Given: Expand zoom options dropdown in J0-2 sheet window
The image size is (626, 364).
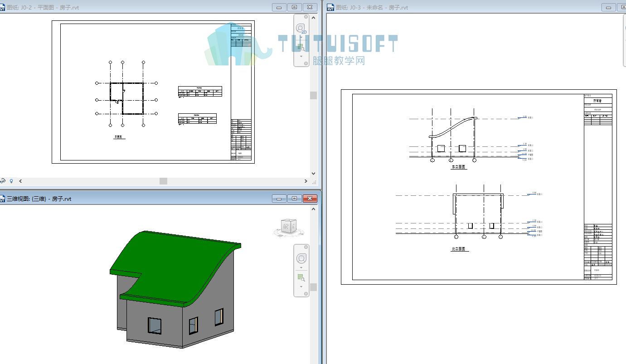Looking at the screenshot, I should 301,57.
